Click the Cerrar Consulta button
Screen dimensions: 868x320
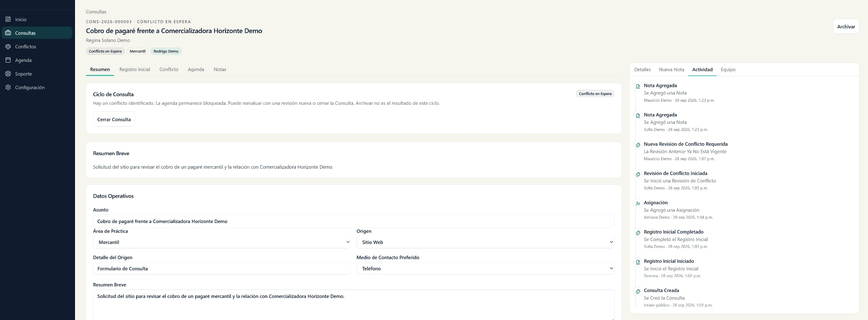tap(114, 120)
